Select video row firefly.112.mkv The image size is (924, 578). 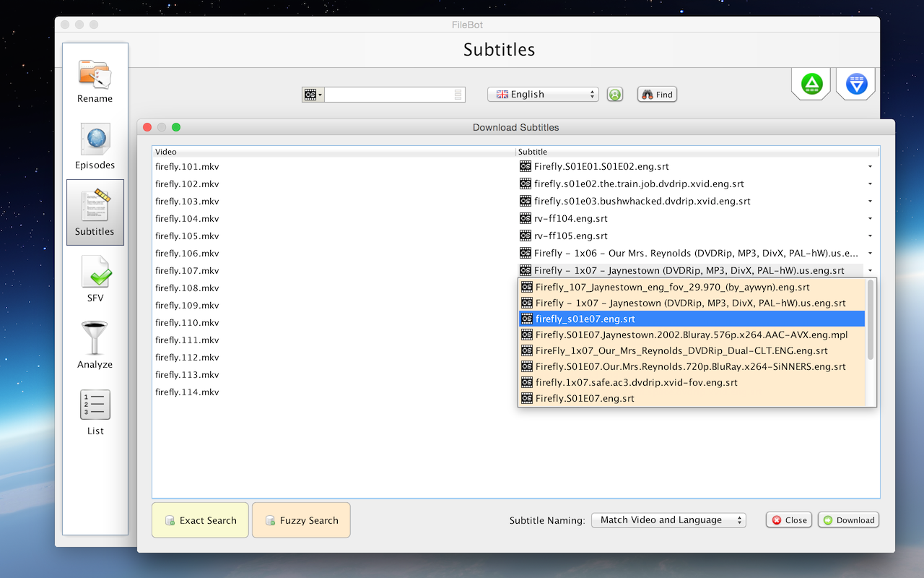point(187,358)
